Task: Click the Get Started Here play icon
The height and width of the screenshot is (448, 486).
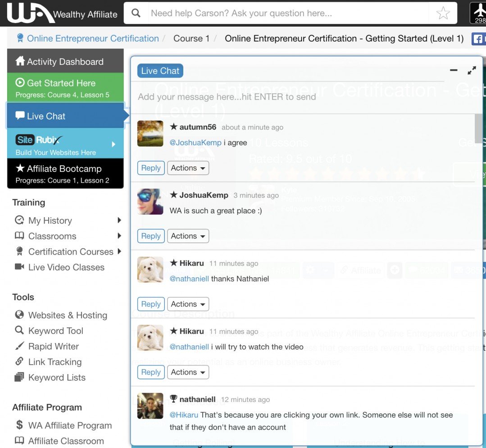Action: (x=20, y=82)
